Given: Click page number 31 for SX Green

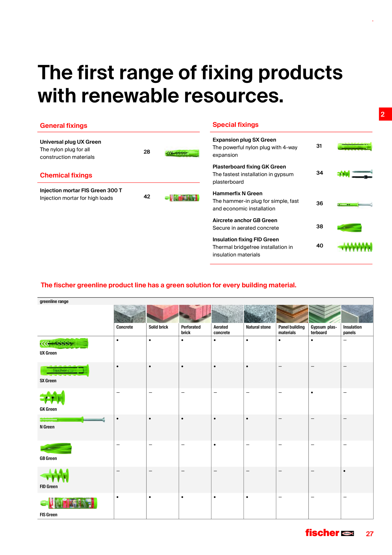Looking at the screenshot, I should click(319, 146).
